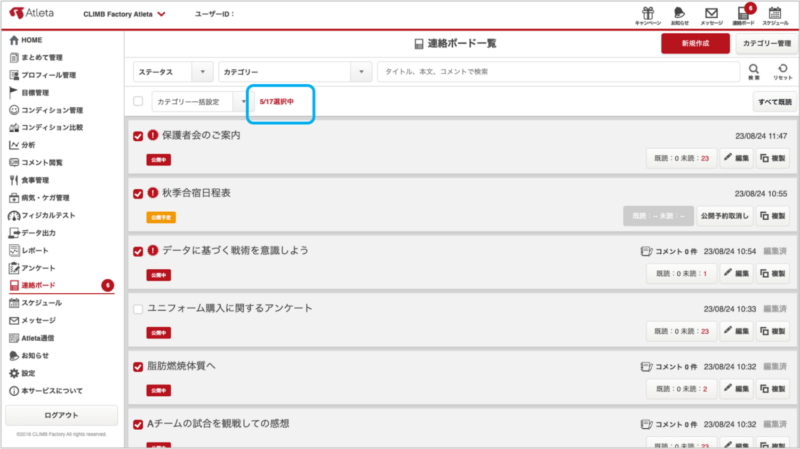
Task: Click the magnifying glass search icon
Action: [x=754, y=70]
